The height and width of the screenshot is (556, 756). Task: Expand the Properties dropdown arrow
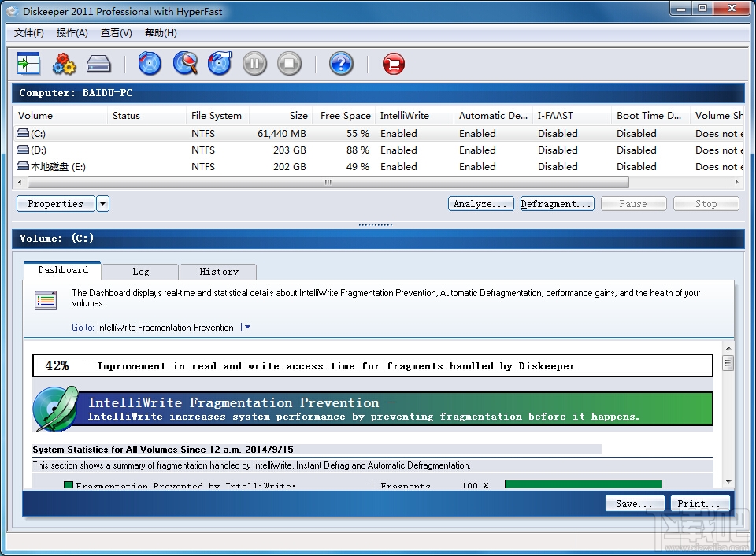[x=102, y=203]
